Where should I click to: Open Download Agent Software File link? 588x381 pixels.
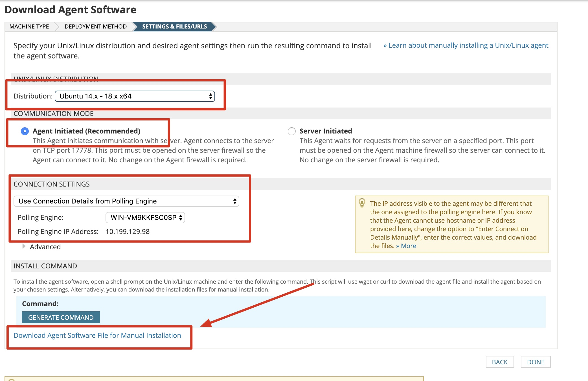[97, 335]
